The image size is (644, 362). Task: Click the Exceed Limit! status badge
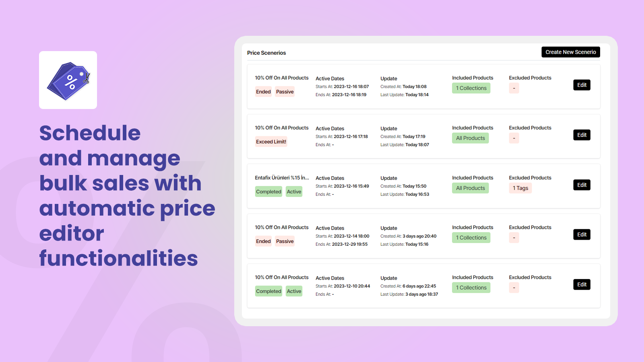pyautogui.click(x=271, y=142)
